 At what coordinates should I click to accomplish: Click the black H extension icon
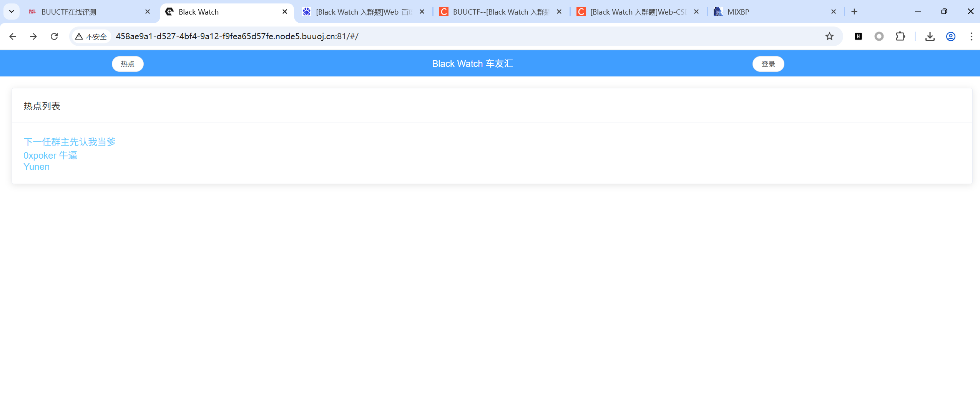[x=858, y=36]
